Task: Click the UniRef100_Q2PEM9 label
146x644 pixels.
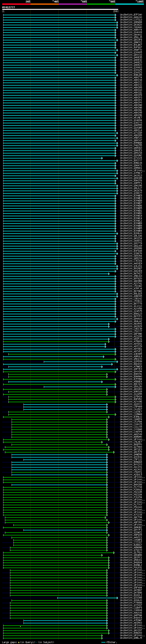Action: point(131,361)
